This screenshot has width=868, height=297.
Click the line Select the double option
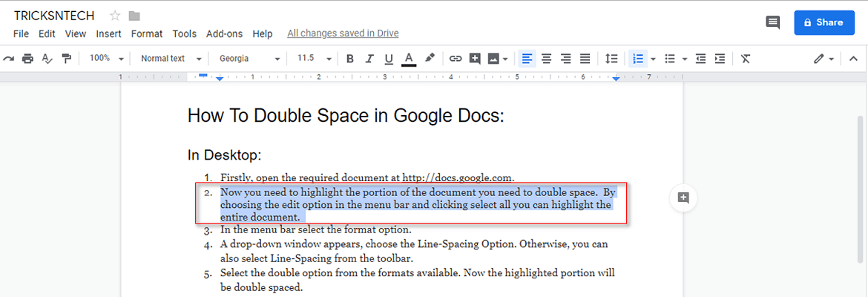point(418,280)
